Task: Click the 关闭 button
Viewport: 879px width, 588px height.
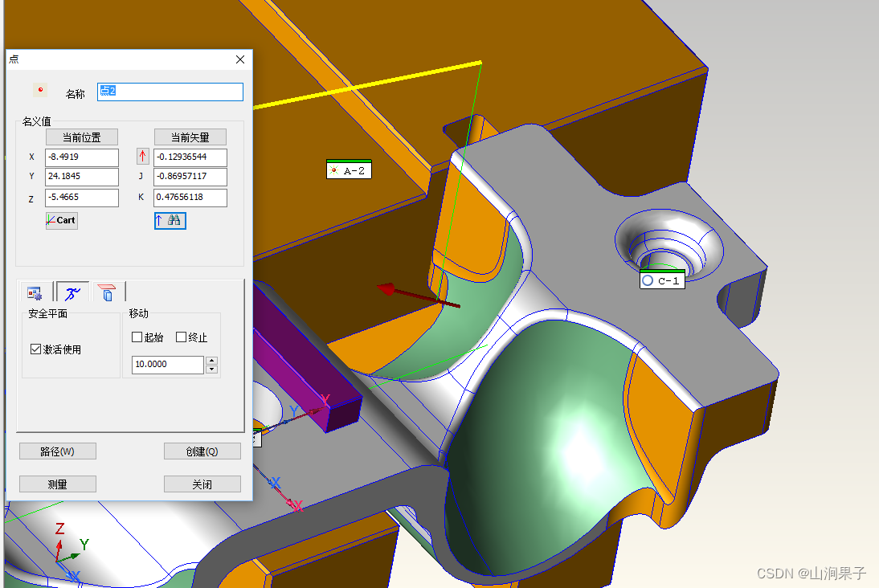Action: (202, 484)
